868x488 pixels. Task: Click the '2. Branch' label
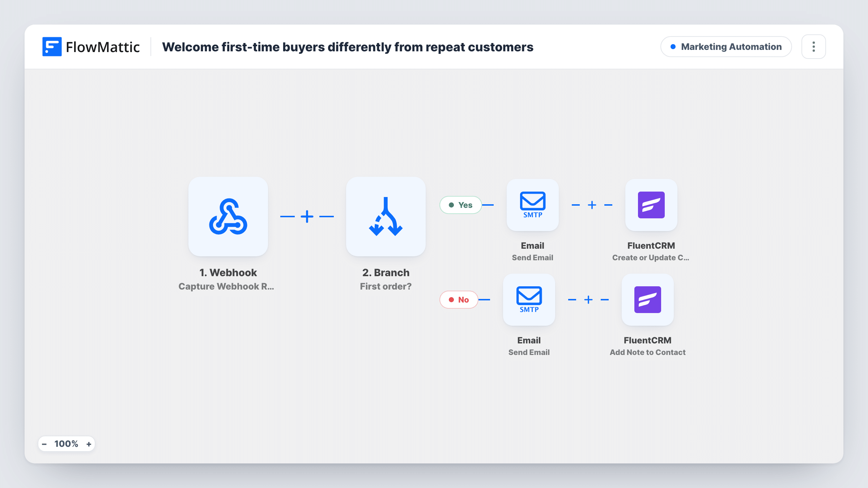pyautogui.click(x=386, y=273)
